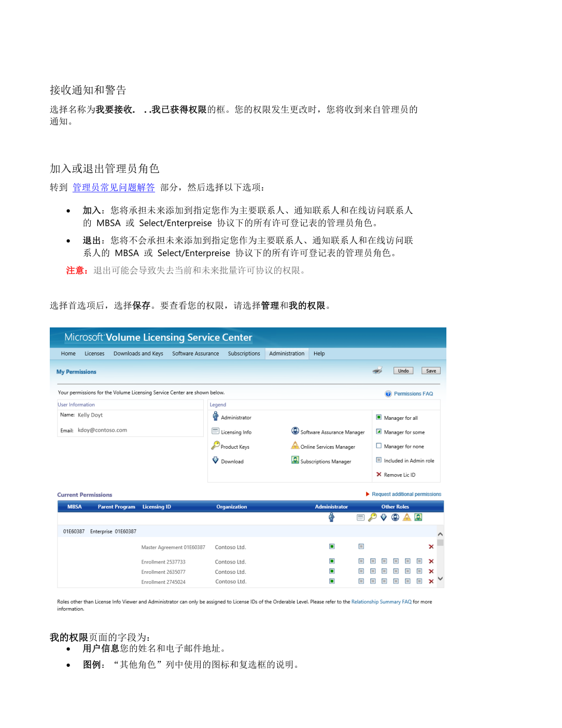Click the Administrator icon in the table header
The width and height of the screenshot is (562, 728).
pos(331,517)
